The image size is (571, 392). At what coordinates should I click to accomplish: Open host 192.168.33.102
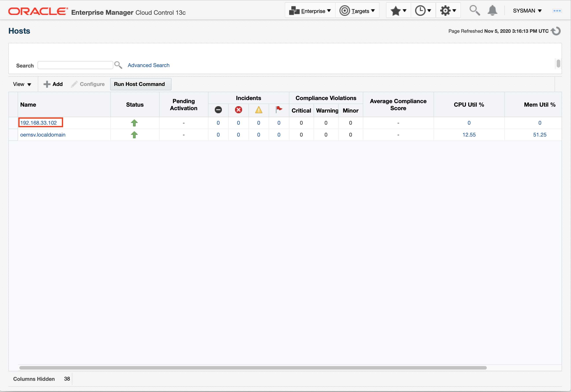tap(38, 123)
